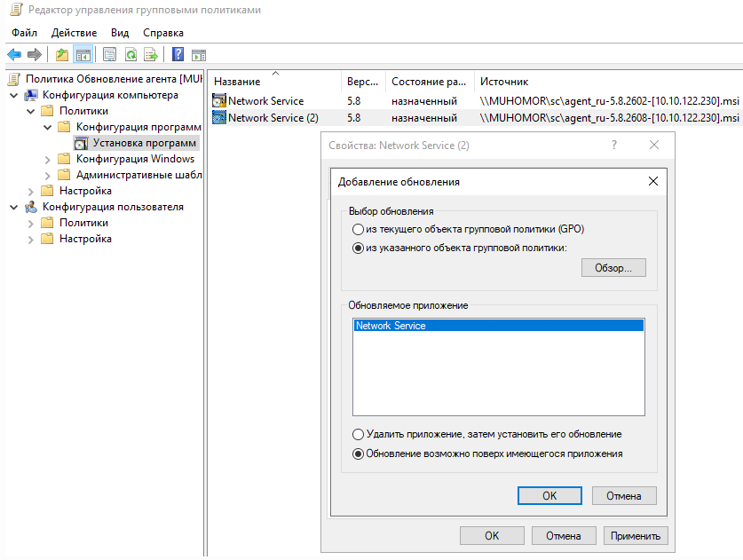The height and width of the screenshot is (560, 743).
Task: Select the remove app then install update option
Action: (358, 435)
